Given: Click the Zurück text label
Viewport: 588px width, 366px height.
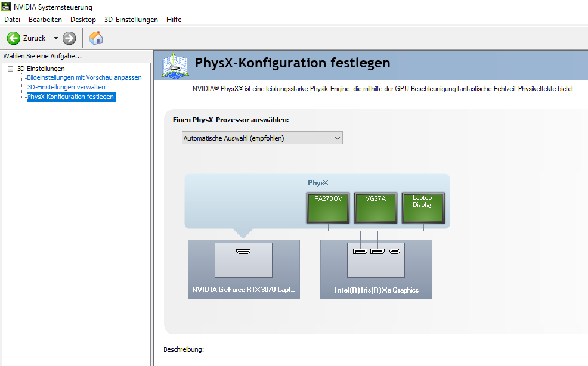Looking at the screenshot, I should [x=34, y=38].
